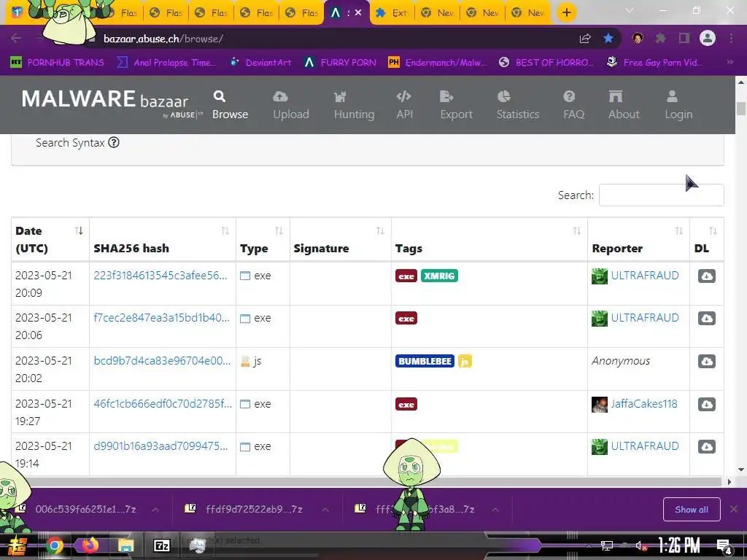Click the yellow js tag
This screenshot has height=560, width=747.
[465, 361]
